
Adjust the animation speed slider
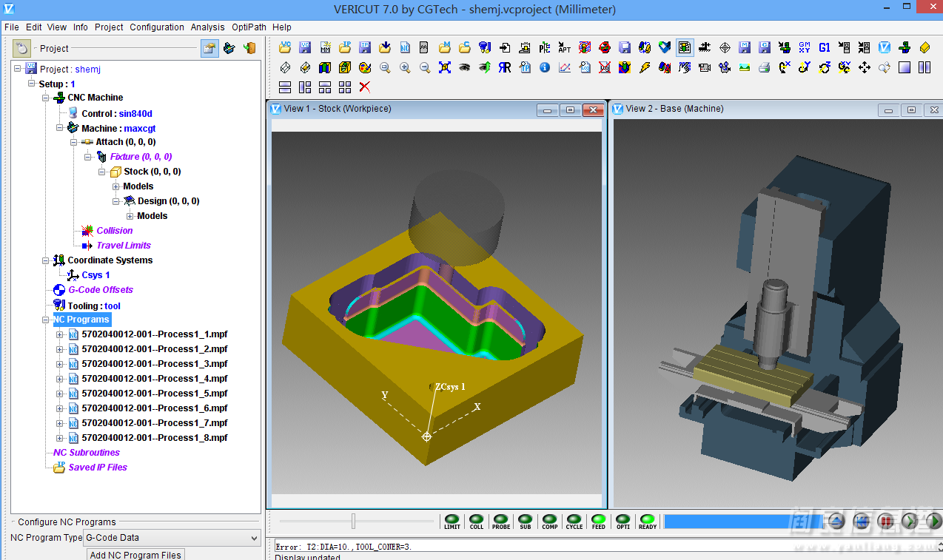pyautogui.click(x=354, y=522)
